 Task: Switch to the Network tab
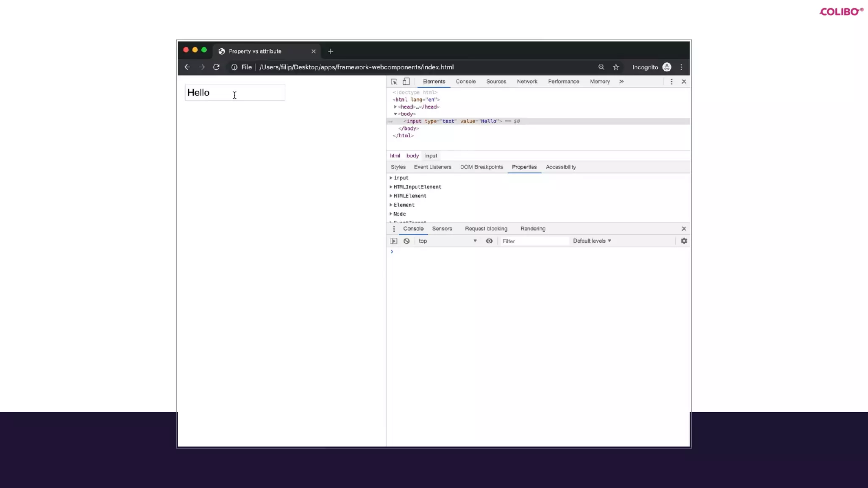pyautogui.click(x=527, y=82)
